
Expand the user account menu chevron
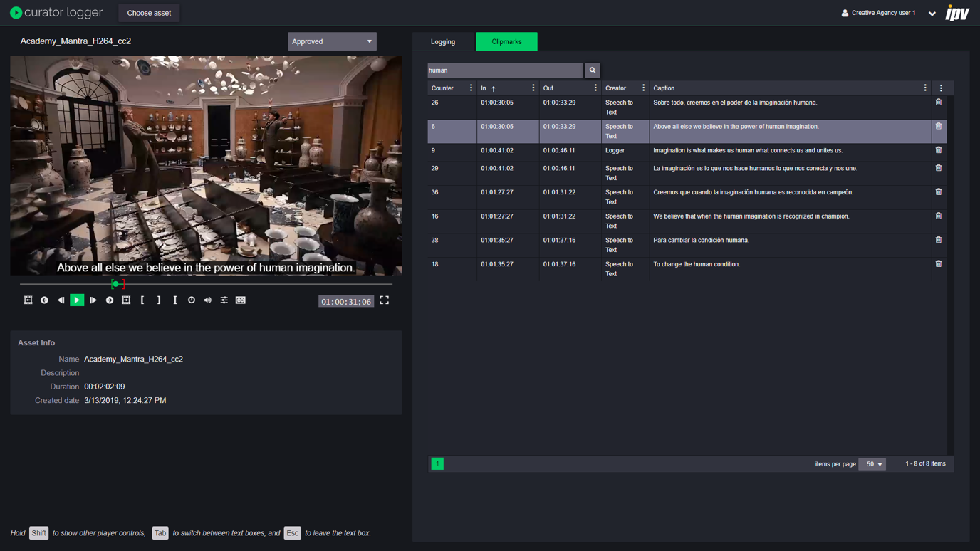(x=932, y=13)
